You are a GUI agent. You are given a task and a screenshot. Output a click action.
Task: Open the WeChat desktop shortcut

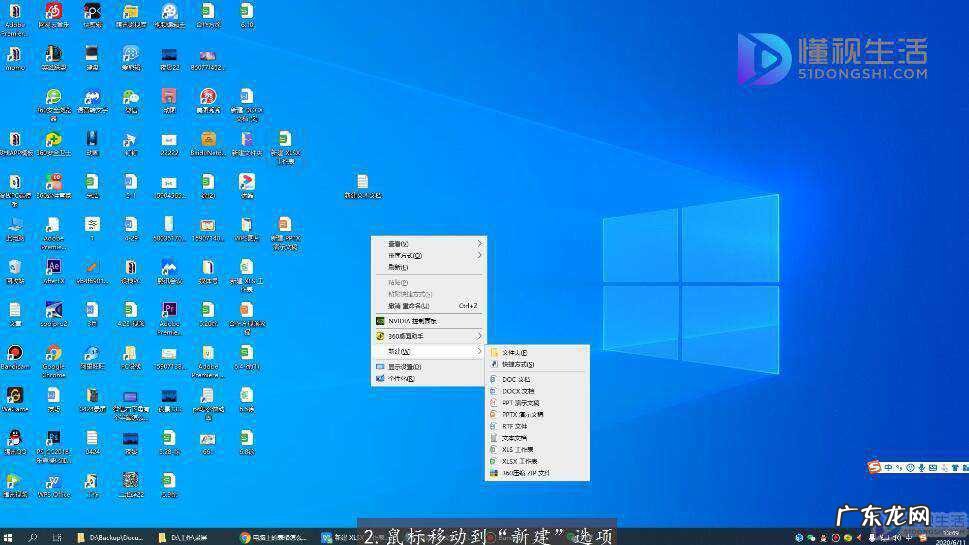click(130, 97)
